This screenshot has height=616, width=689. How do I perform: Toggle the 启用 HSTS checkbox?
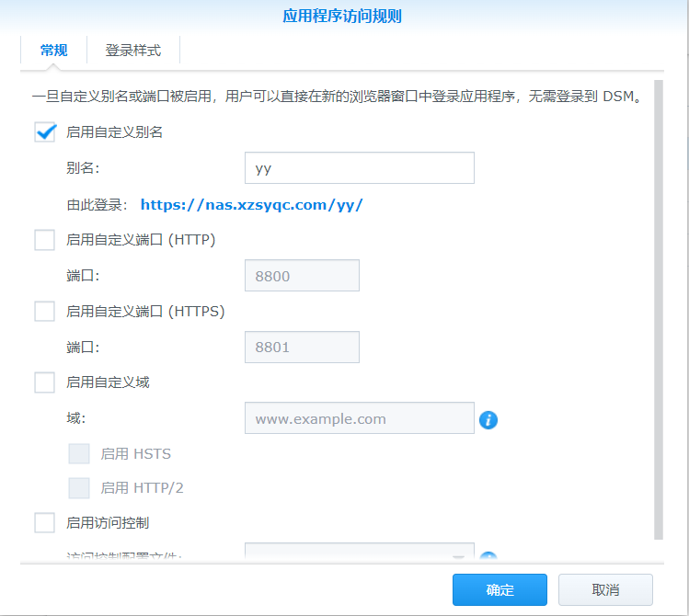click(80, 453)
